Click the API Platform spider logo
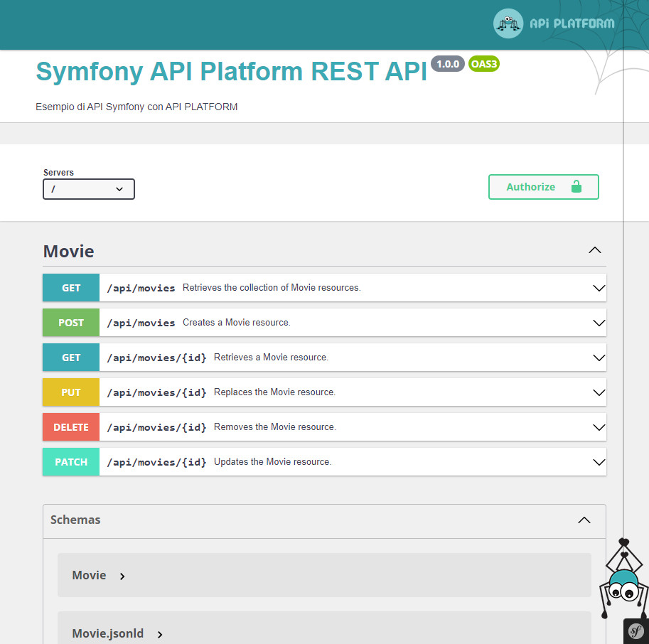The height and width of the screenshot is (644, 649). (x=508, y=23)
